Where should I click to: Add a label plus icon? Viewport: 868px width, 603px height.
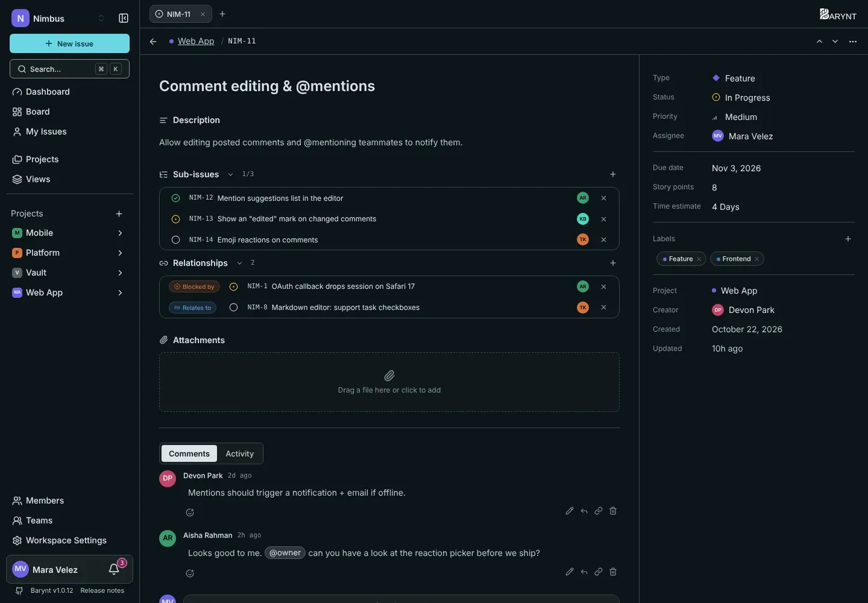[848, 239]
